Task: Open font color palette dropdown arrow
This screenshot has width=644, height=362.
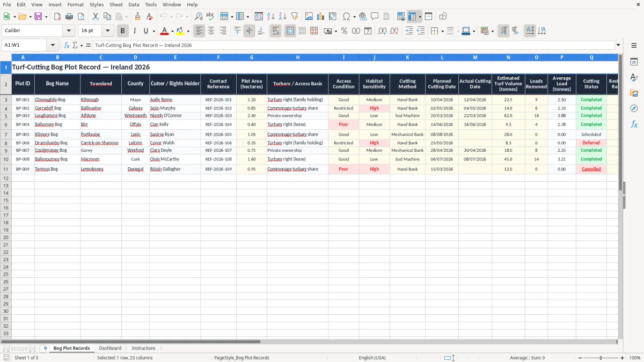Action: pos(172,31)
